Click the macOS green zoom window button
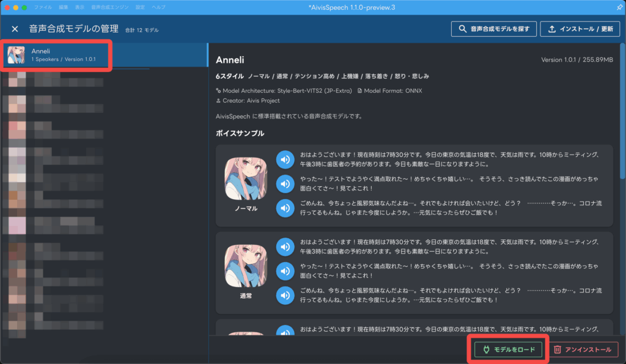This screenshot has width=626, height=364. [x=24, y=7]
